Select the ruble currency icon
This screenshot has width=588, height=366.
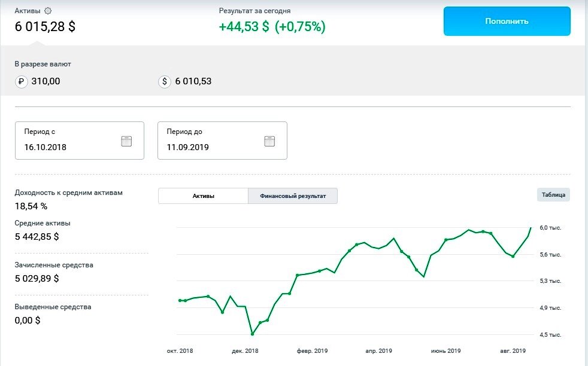tap(22, 81)
